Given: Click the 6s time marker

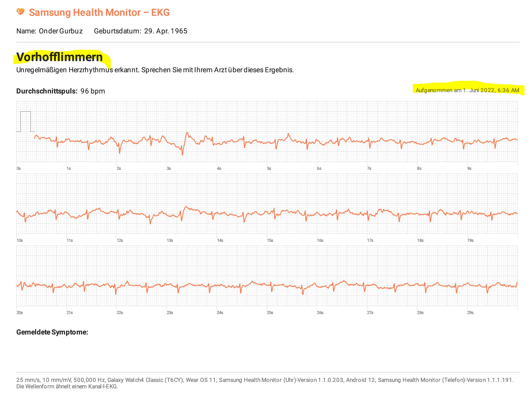Looking at the screenshot, I should [319, 169].
